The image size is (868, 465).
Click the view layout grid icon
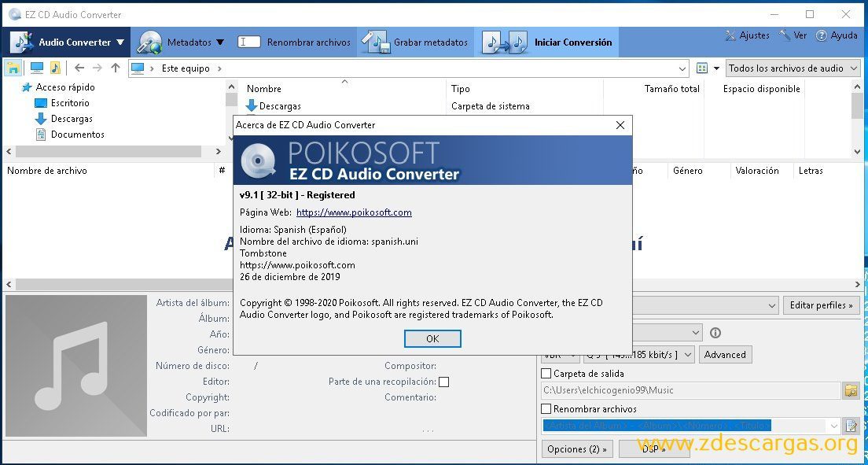click(702, 68)
